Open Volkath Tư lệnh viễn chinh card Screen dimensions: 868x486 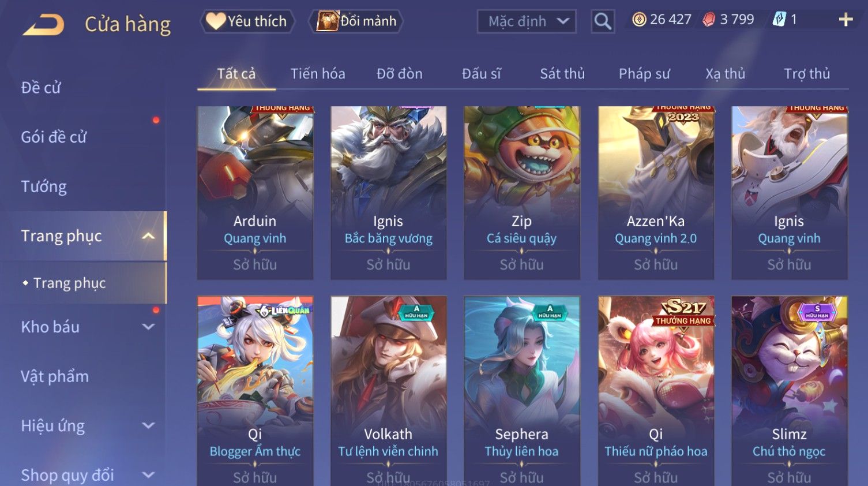coord(388,391)
